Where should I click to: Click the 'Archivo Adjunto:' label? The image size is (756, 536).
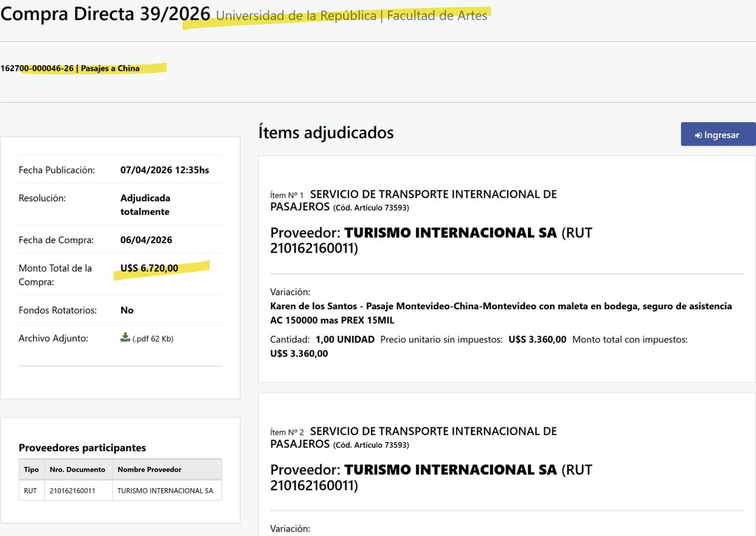(54, 338)
